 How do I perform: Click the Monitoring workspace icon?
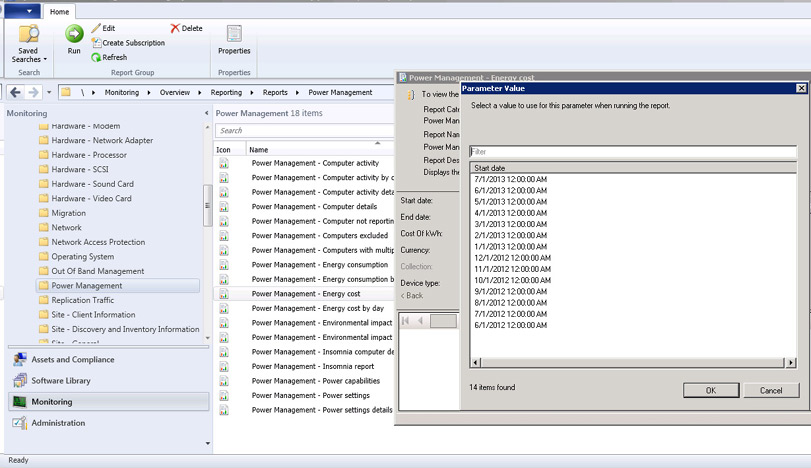tap(20, 402)
